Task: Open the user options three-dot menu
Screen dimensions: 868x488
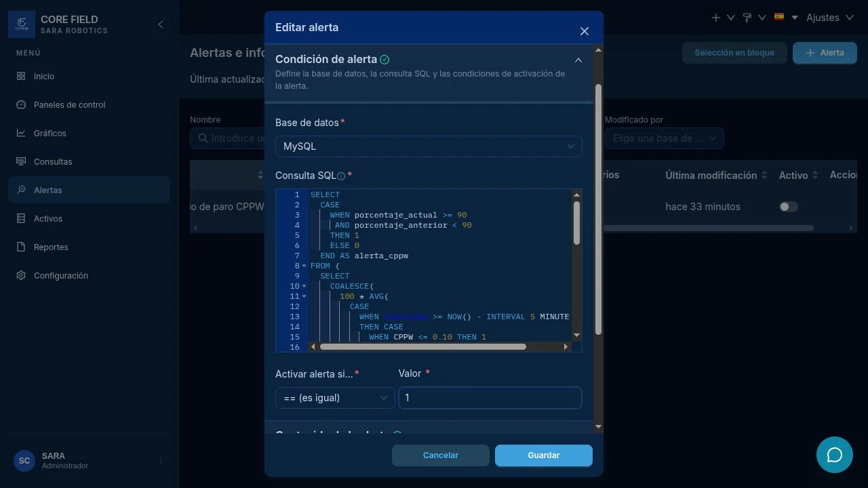Action: (161, 461)
